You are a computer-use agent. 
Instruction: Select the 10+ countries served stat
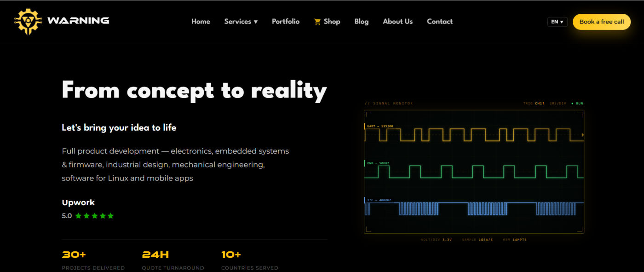(250, 260)
